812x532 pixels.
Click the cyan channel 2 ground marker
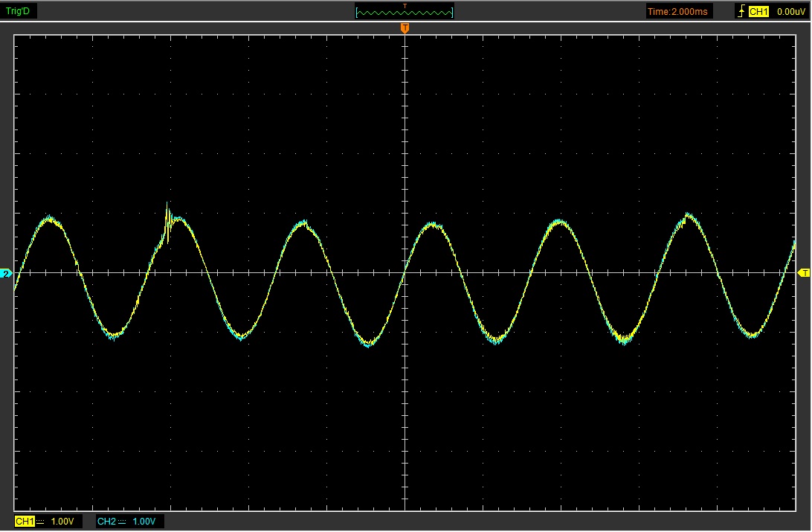(x=7, y=274)
